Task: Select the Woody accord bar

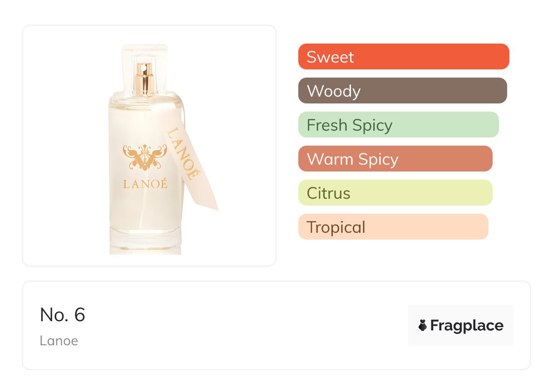Action: click(403, 91)
